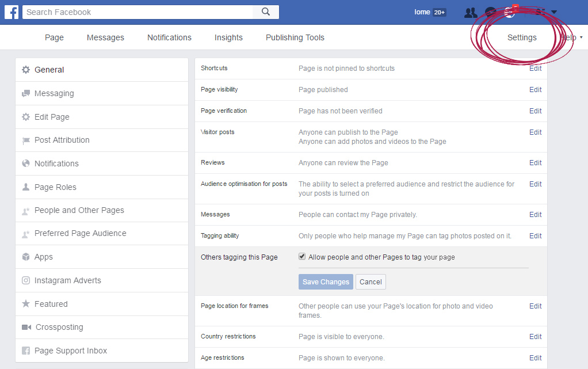Go to Home with the 20+ badge
This screenshot has height=369, width=588.
click(x=430, y=13)
